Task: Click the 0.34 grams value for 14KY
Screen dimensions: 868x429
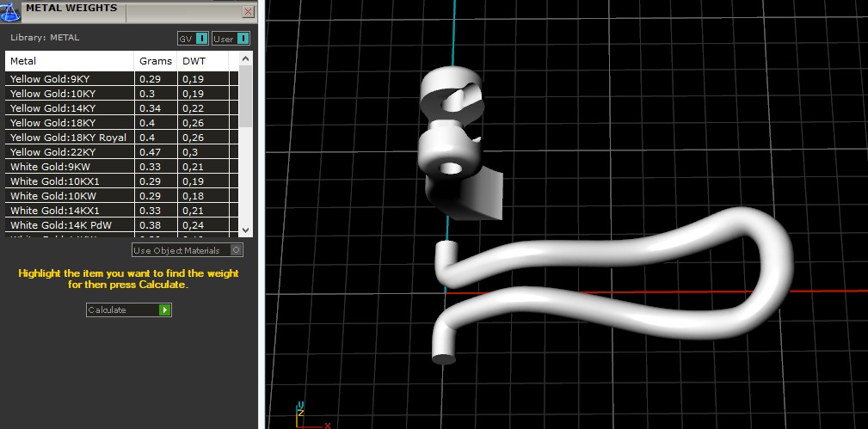Action: 150,108
